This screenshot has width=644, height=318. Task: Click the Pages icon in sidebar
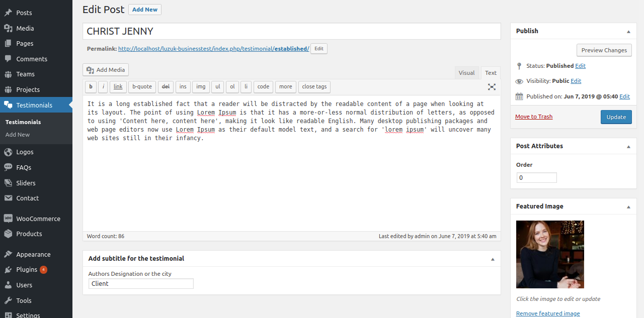pos(8,43)
